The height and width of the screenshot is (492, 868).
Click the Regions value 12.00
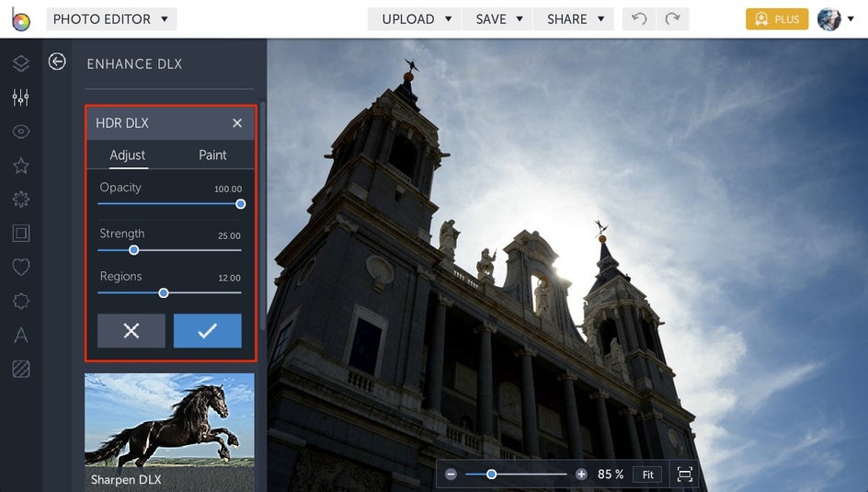[x=229, y=278]
